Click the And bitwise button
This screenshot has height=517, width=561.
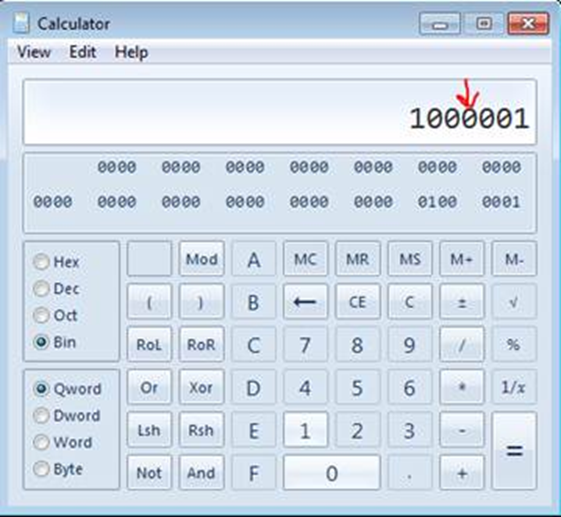click(x=202, y=472)
